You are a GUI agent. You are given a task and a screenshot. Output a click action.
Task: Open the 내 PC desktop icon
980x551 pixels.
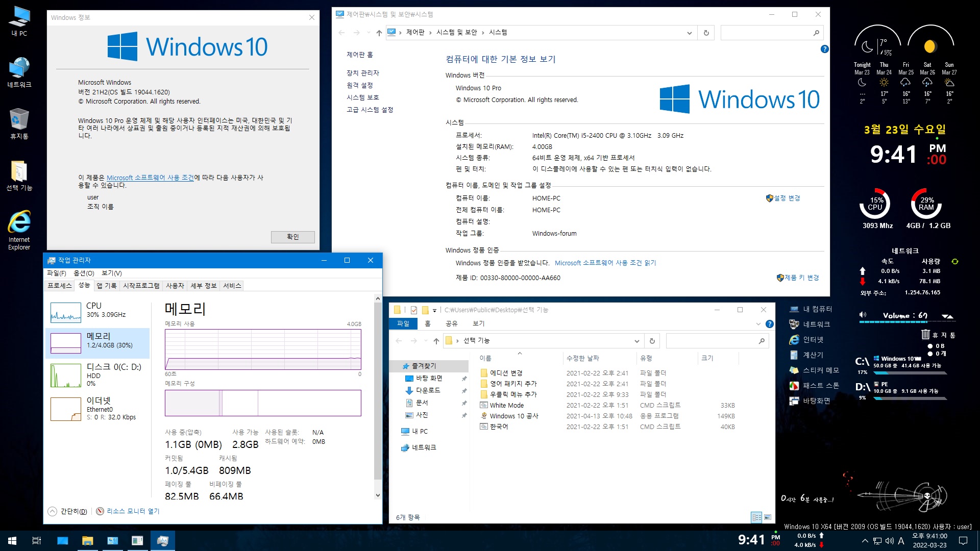click(x=19, y=21)
